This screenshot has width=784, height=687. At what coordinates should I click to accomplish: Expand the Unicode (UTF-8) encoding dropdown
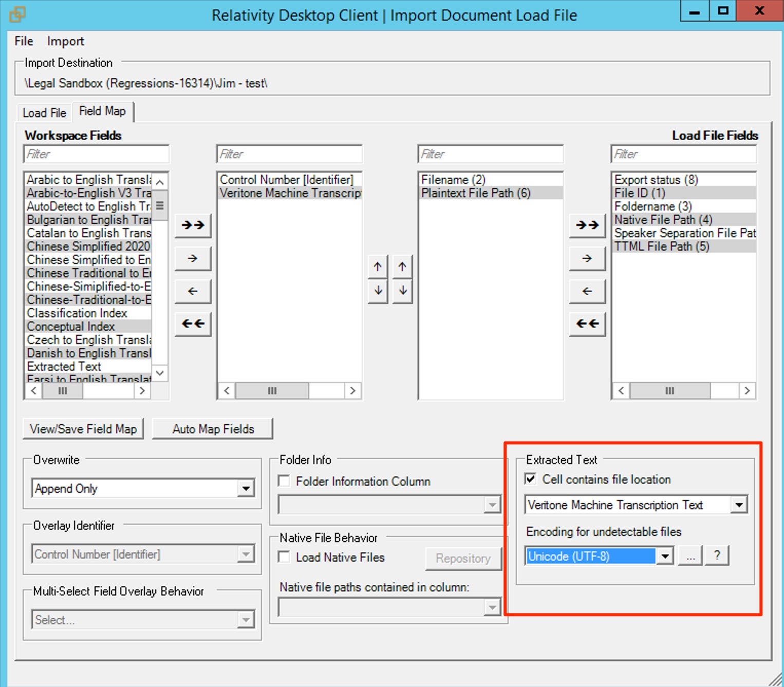665,556
